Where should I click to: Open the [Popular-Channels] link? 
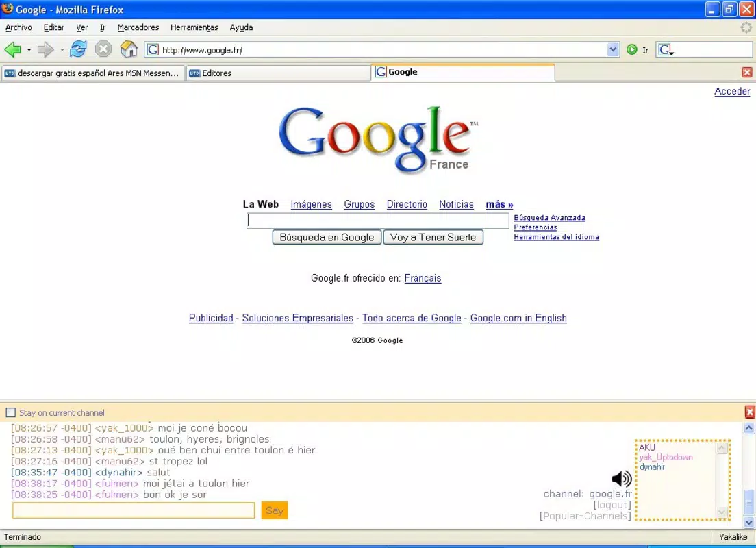point(585,516)
